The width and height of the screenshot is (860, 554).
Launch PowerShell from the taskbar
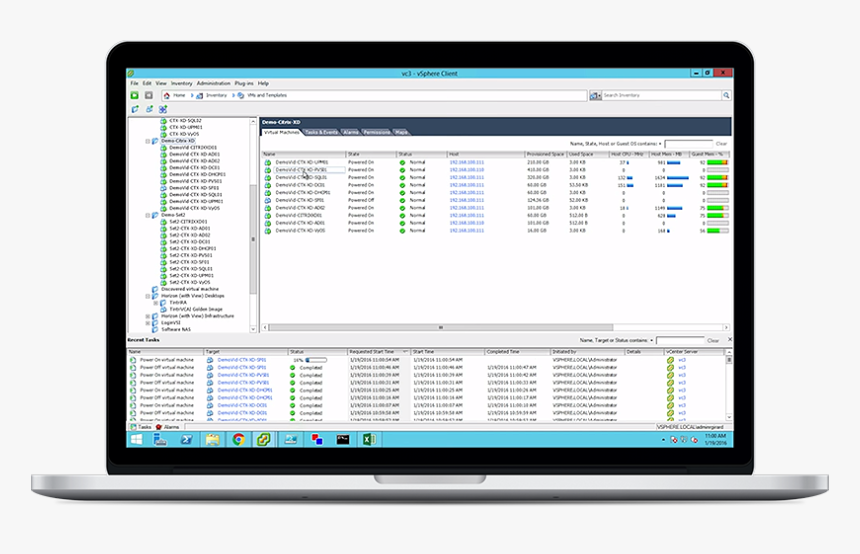coord(186,439)
